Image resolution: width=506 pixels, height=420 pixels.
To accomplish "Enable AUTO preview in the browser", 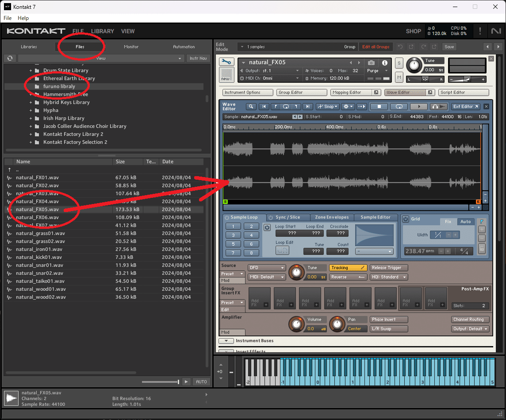I will tap(201, 381).
